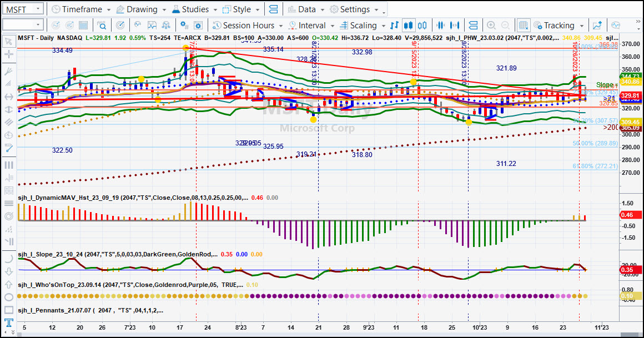The height and width of the screenshot is (338, 644).
Task: Open the Style menu
Action: pyautogui.click(x=241, y=9)
